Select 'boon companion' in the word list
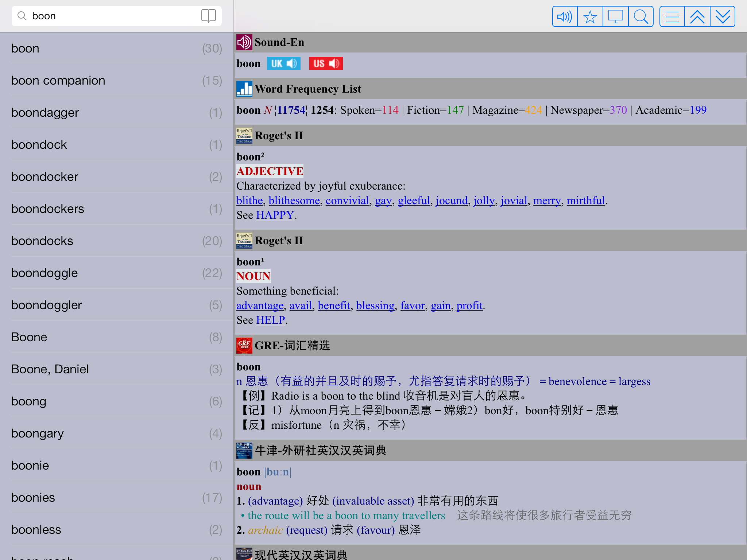The width and height of the screenshot is (747, 560). pos(117,81)
